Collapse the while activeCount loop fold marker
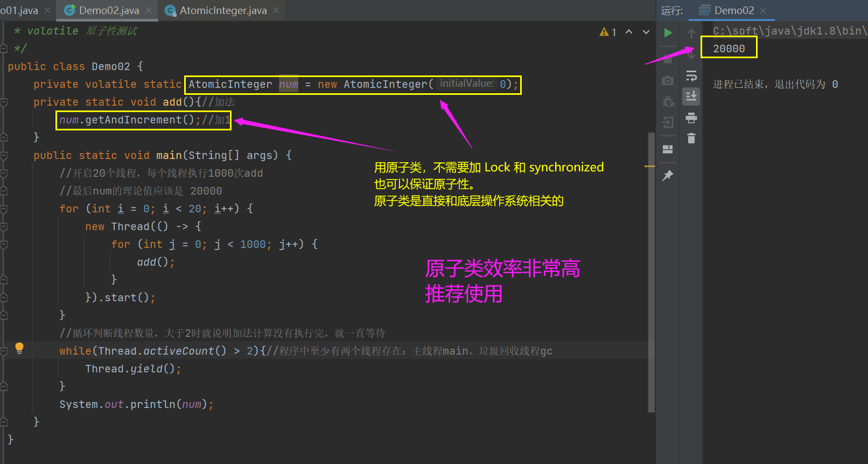The height and width of the screenshot is (464, 868). tap(4, 351)
